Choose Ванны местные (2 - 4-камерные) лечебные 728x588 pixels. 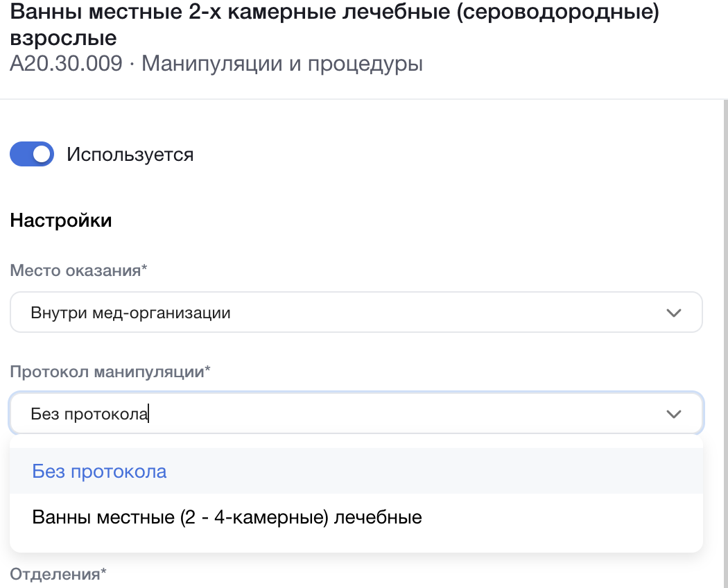(227, 517)
